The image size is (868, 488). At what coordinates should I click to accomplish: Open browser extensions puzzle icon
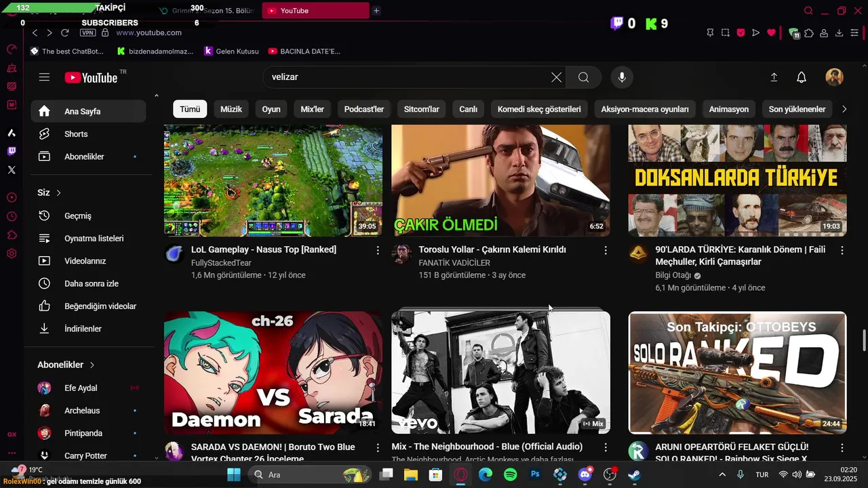(x=809, y=33)
